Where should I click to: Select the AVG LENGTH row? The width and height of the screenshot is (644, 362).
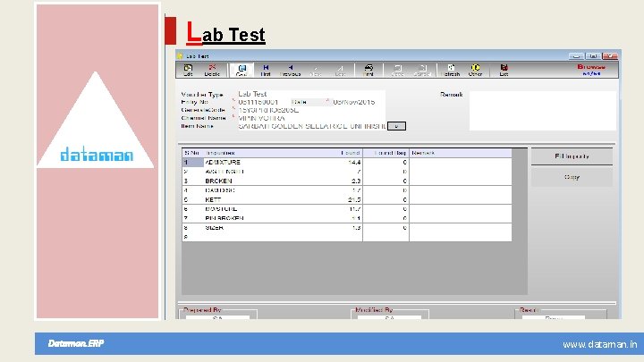pos(347,172)
